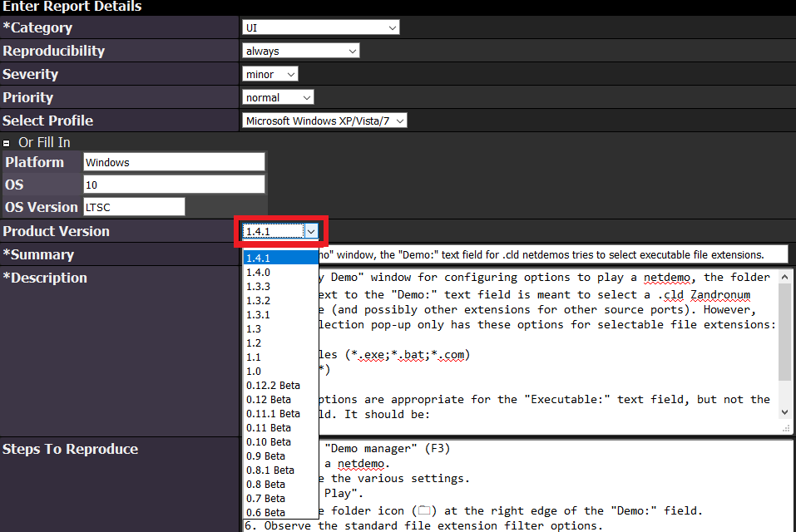Choose version 1.3 in the dropdown list
The width and height of the screenshot is (796, 532).
pos(254,328)
